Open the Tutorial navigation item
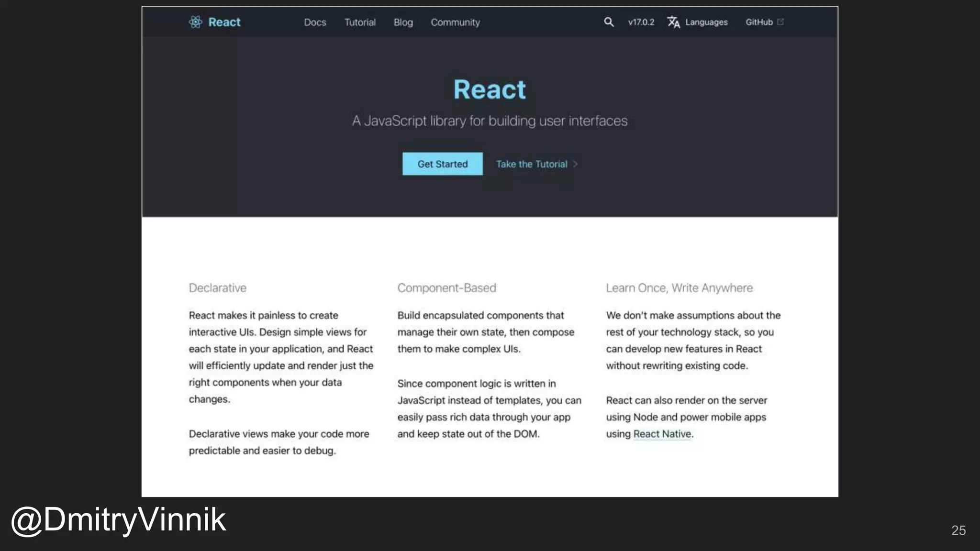The width and height of the screenshot is (980, 551). (x=360, y=22)
